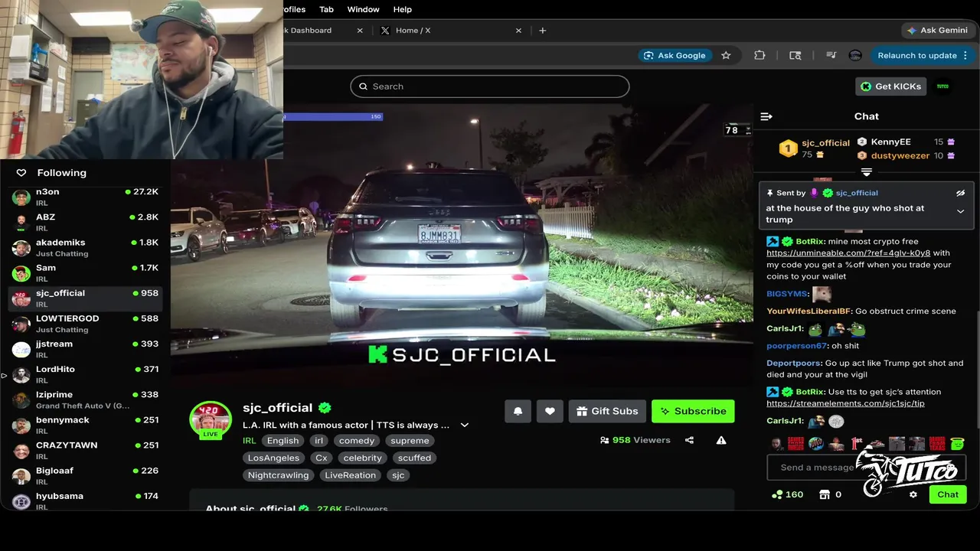
Task: Click the BIGSYMS emote image
Action: pyautogui.click(x=822, y=294)
